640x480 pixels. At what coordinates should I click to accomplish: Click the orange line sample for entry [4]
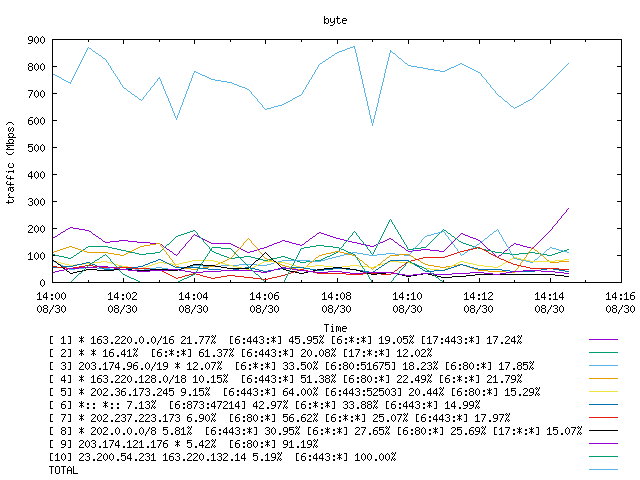click(x=603, y=379)
